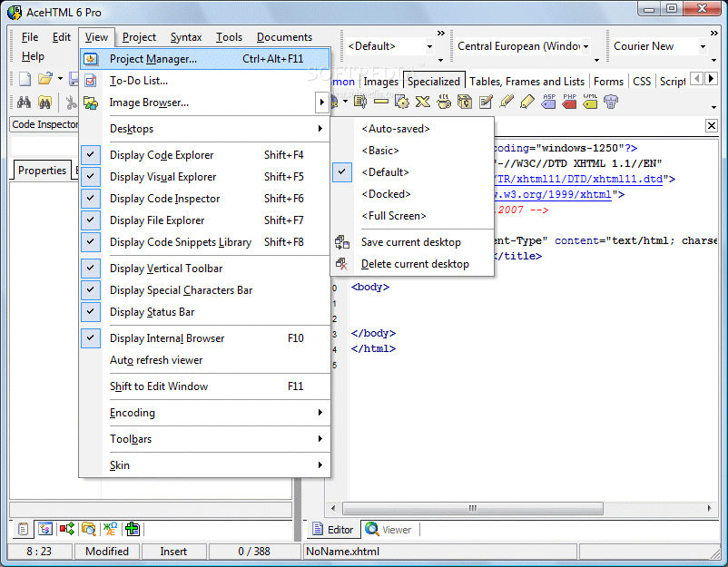Toggle Display Internal Browser option
Viewport: 728px width, 567px height.
[205, 338]
